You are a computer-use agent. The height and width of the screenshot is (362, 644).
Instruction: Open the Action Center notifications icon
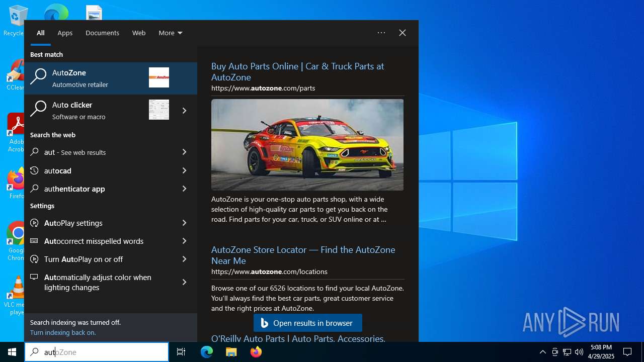coord(627,352)
